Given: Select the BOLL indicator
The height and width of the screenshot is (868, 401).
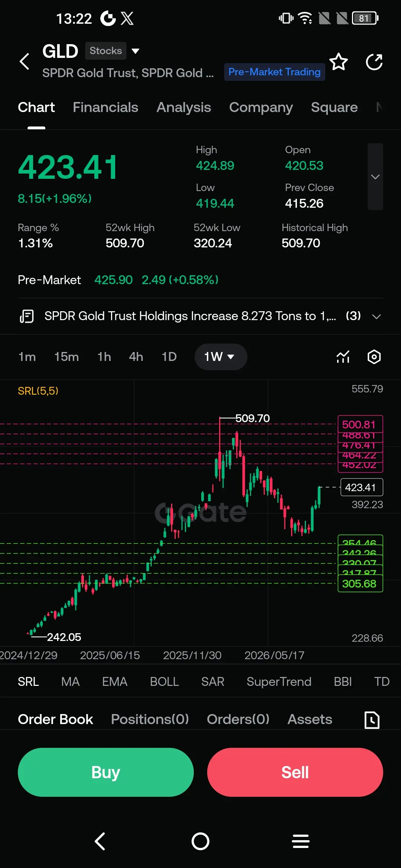Looking at the screenshot, I should 164,682.
